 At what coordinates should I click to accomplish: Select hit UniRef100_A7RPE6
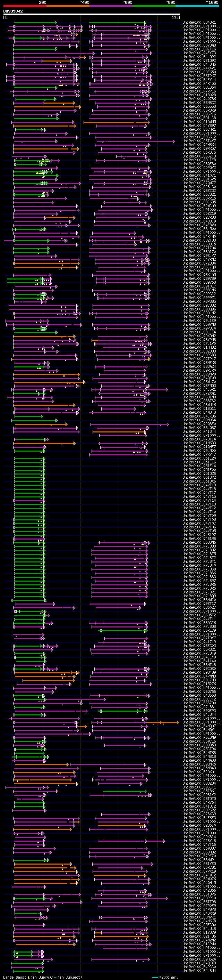coord(199,91)
